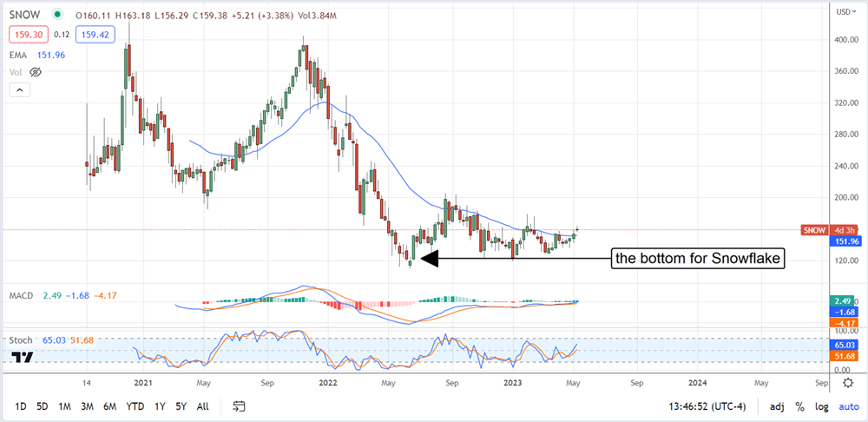Toggle adjusted data with adj
Viewport: 868px width, 422px height.
pyautogui.click(x=775, y=406)
